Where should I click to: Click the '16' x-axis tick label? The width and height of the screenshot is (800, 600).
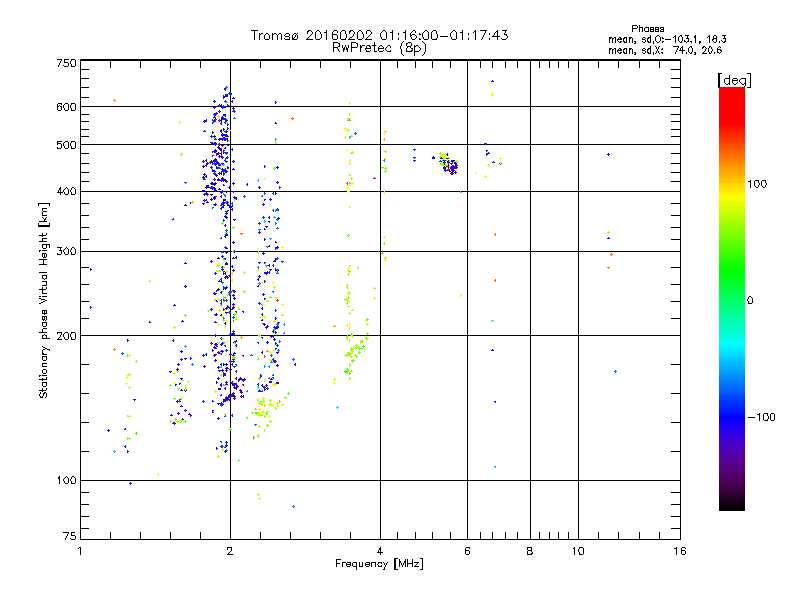(x=680, y=551)
